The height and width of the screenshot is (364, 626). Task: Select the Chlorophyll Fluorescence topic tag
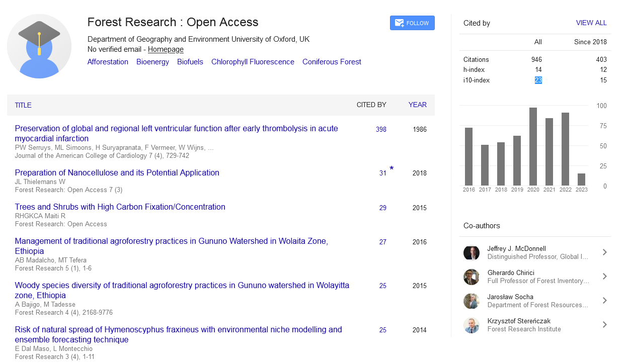[253, 62]
